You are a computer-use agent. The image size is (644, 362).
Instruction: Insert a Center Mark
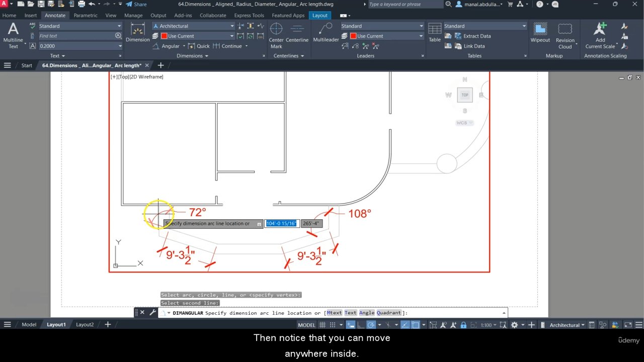point(276,36)
